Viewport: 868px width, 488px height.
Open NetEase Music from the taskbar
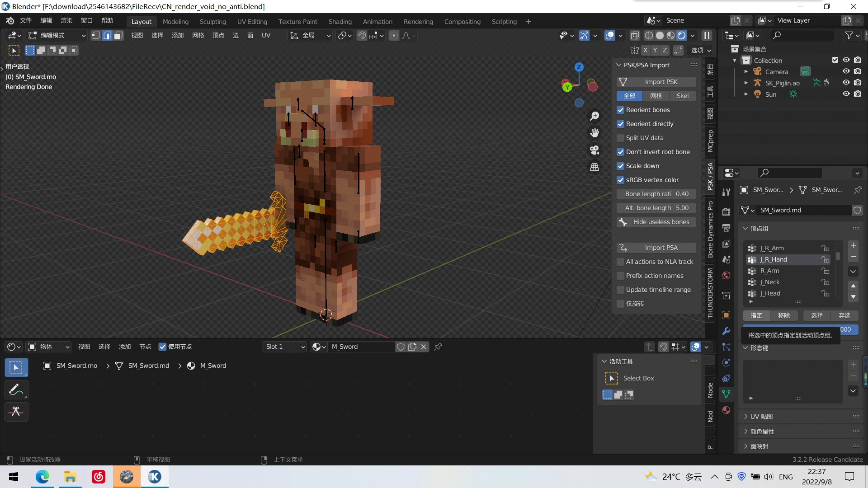pos(98,477)
